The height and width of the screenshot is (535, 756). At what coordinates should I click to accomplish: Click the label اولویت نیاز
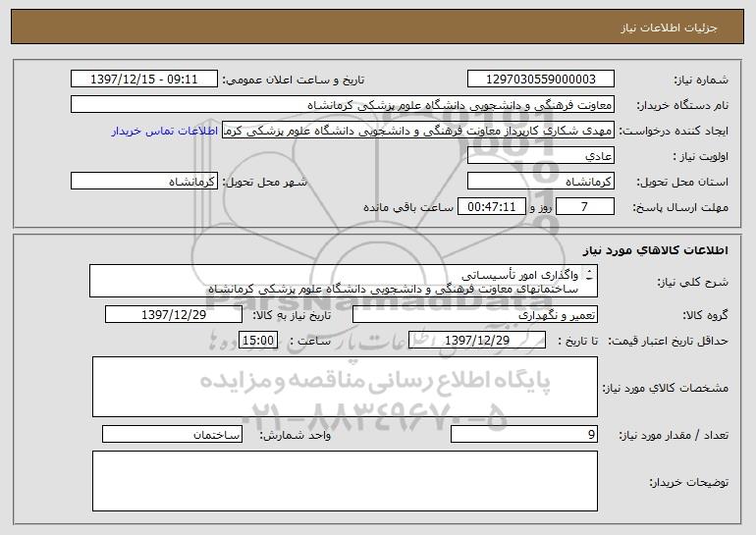[701, 156]
